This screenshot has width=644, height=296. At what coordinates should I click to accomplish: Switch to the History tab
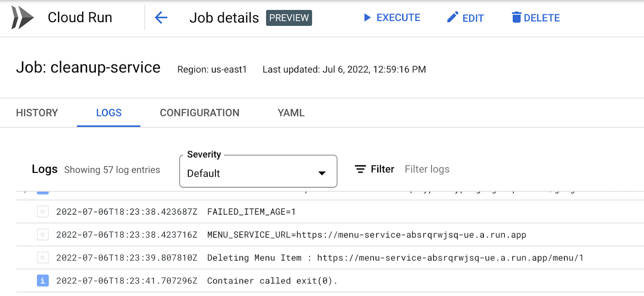pyautogui.click(x=37, y=113)
